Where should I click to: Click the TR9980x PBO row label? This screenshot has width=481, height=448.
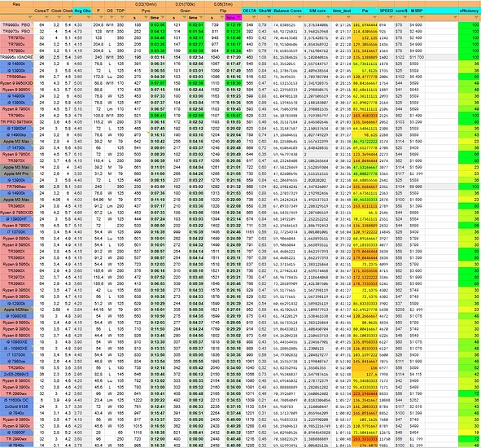tap(16, 24)
